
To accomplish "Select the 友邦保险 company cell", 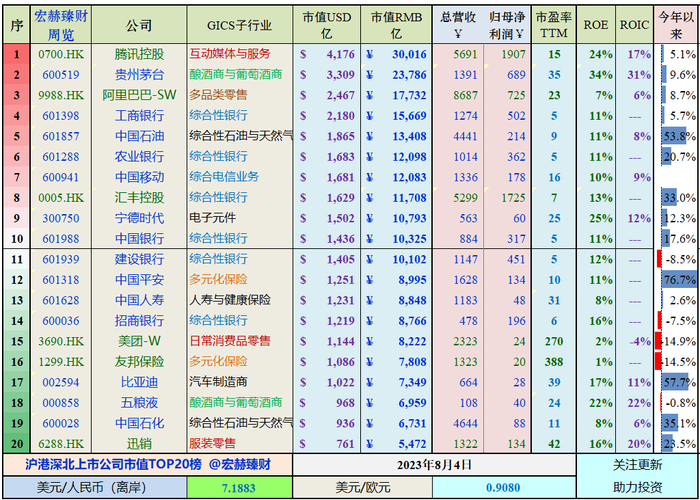I will [139, 361].
